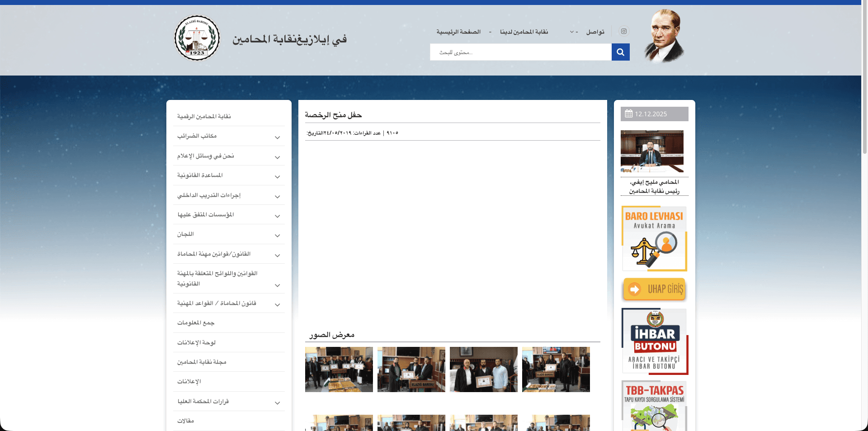The width and height of the screenshot is (868, 431).
Task: Click the read count ٩١٠٥ text
Action: pos(392,133)
